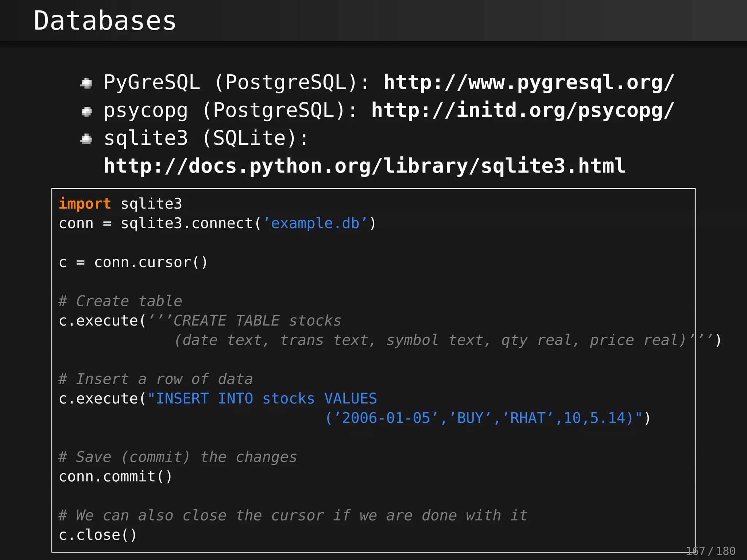Image resolution: width=747 pixels, height=560 pixels.
Task: Click the '# Save (commit) the changes' comment
Action: click(178, 457)
